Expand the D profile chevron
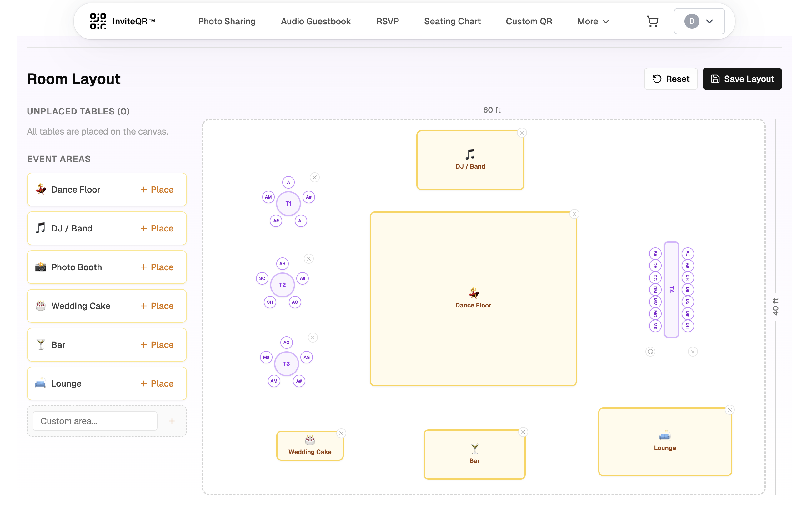Viewport: 812px width, 523px height. click(x=710, y=21)
